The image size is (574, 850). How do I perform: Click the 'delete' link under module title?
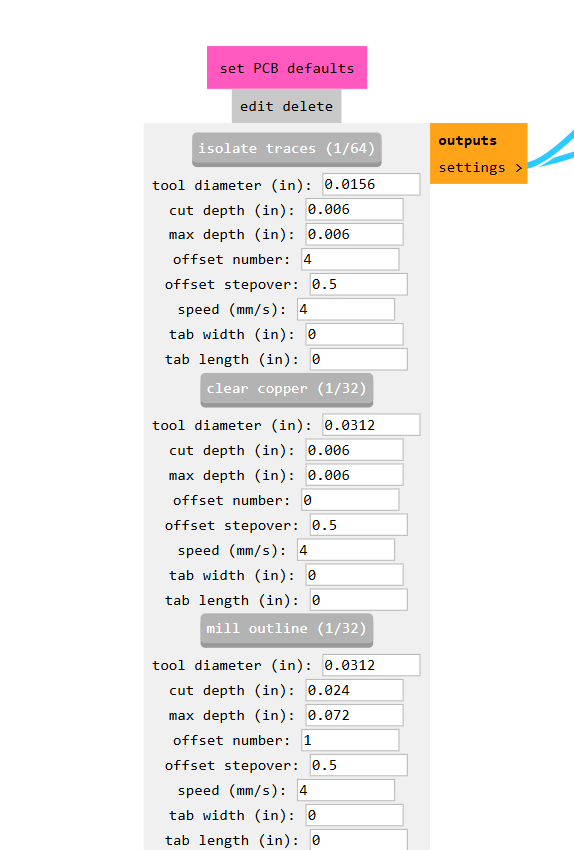pos(308,106)
